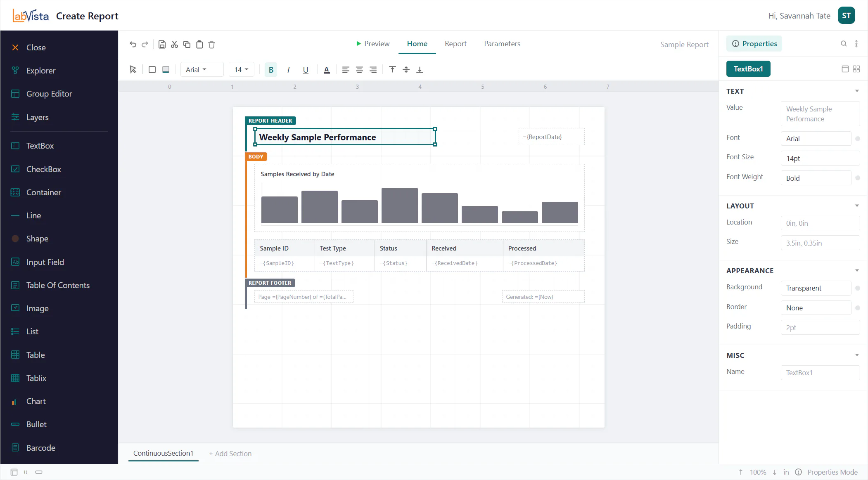Click the Copy icon in toolbar
Viewport: 868px width, 480px height.
[x=187, y=44]
